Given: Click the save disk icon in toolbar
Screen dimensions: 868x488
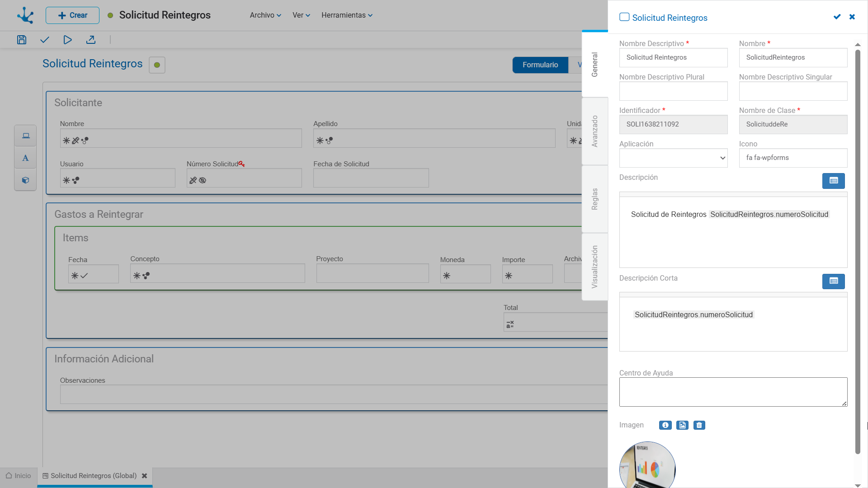Looking at the screenshot, I should point(22,40).
